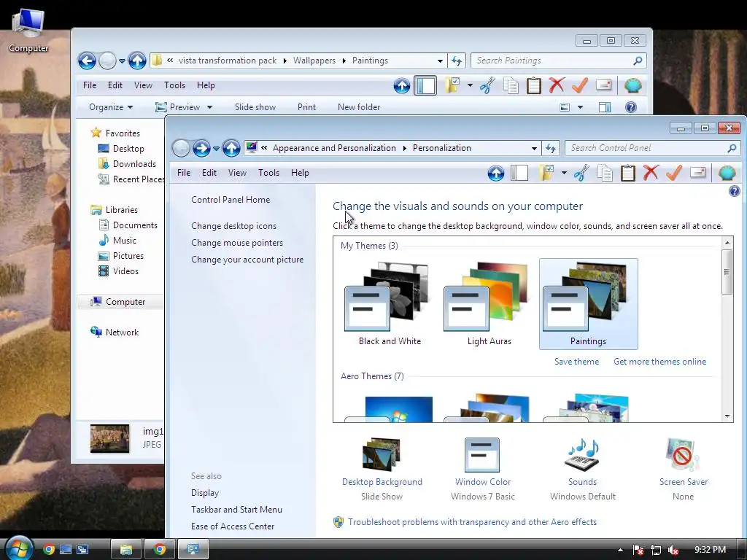Click themes list scrollbar down arrow

tap(727, 416)
